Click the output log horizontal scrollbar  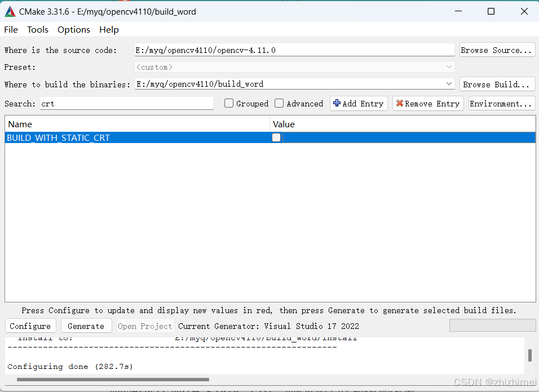(x=113, y=379)
